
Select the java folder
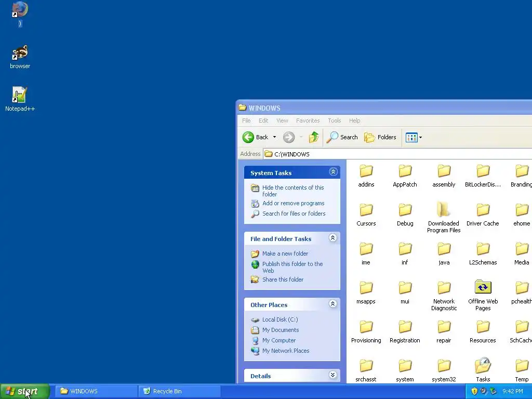coord(444,254)
